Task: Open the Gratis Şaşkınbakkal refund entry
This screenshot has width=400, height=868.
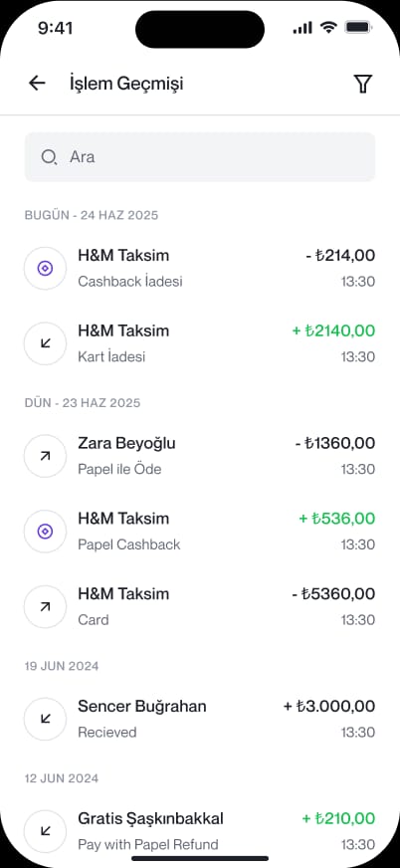Action: (200, 831)
